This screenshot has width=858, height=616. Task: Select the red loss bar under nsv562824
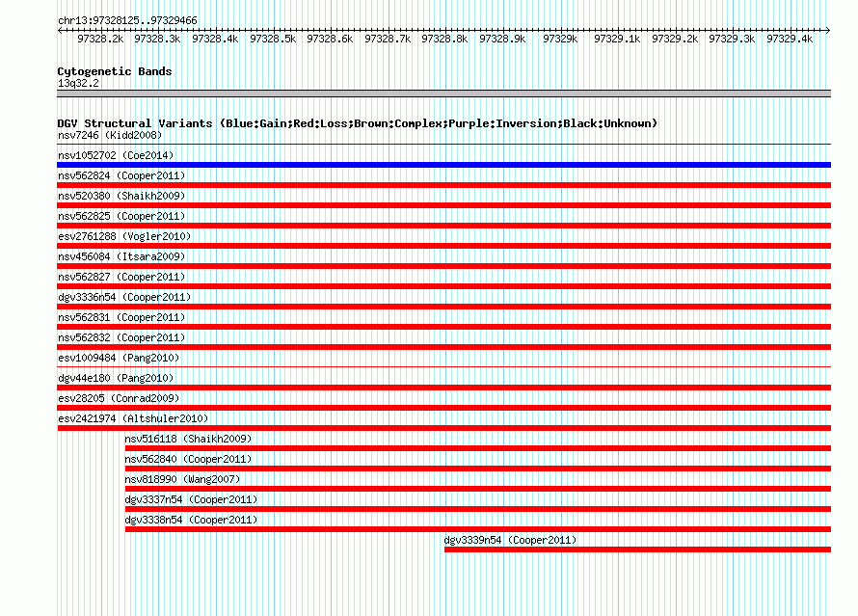(x=443, y=185)
